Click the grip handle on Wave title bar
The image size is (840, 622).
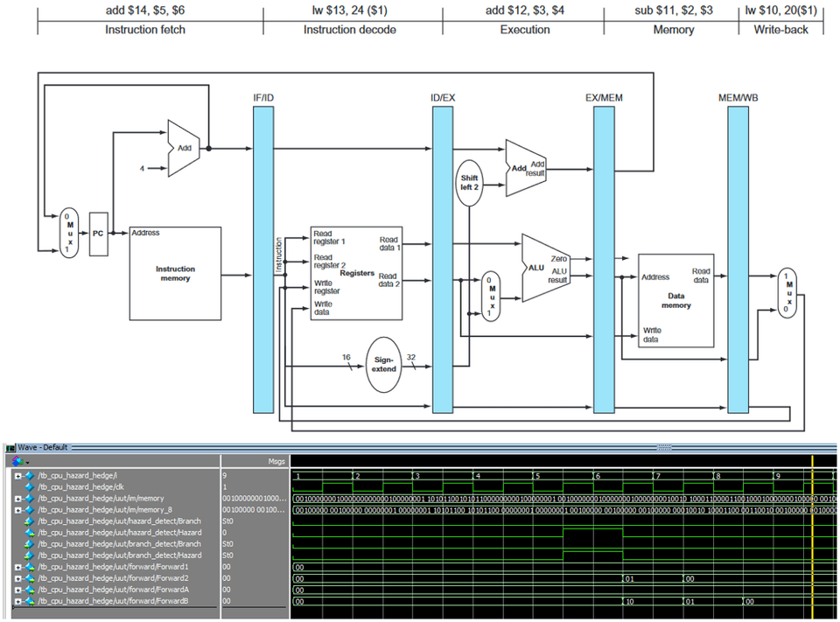coord(664,447)
